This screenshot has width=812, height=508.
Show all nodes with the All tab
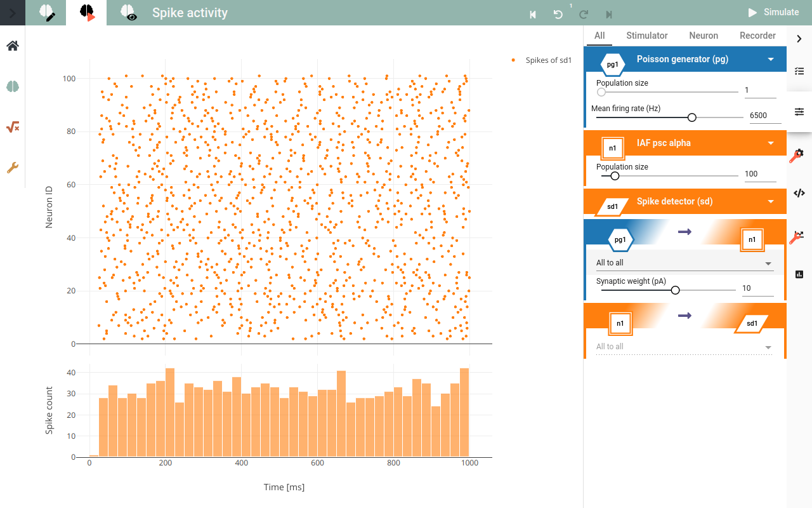point(599,36)
